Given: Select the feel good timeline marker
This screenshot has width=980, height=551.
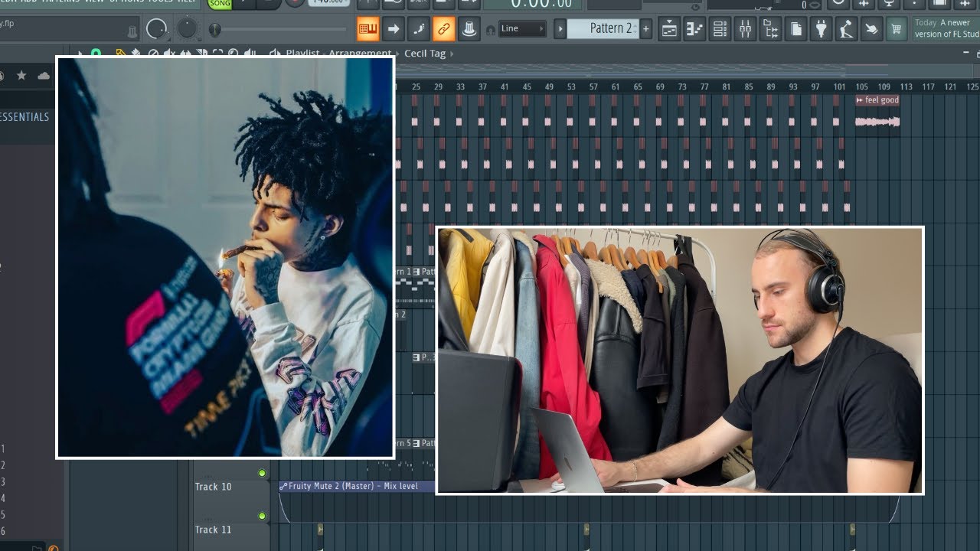Looking at the screenshot, I should click(877, 100).
